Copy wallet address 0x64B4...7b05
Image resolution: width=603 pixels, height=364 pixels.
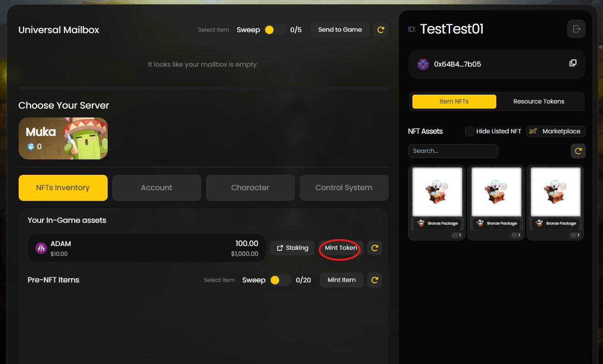click(x=573, y=63)
